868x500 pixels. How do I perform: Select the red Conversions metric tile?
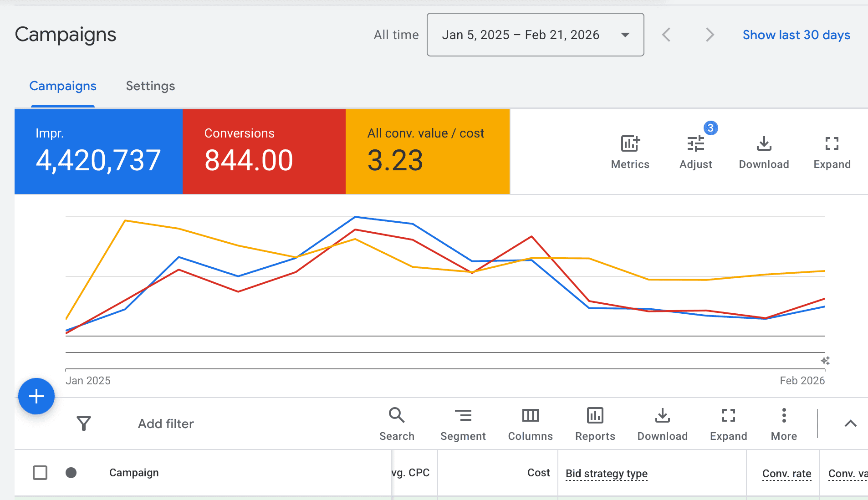click(x=264, y=152)
